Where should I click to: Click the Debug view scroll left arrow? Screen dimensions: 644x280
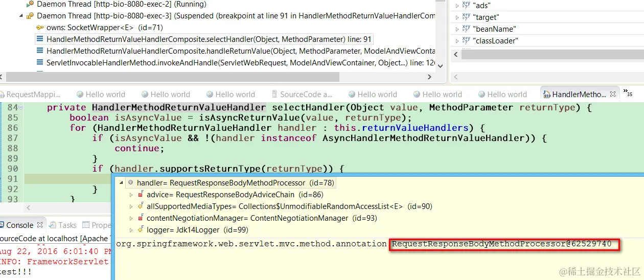(x=2, y=77)
